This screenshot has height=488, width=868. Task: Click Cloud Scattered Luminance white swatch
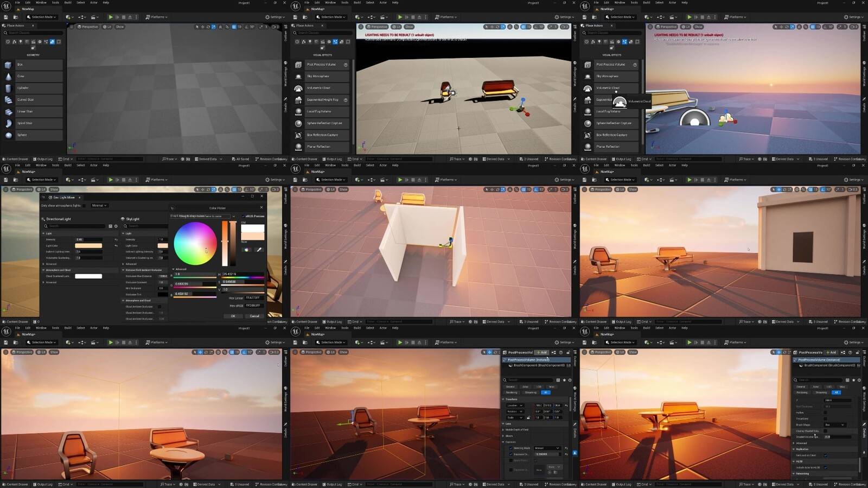click(x=88, y=276)
